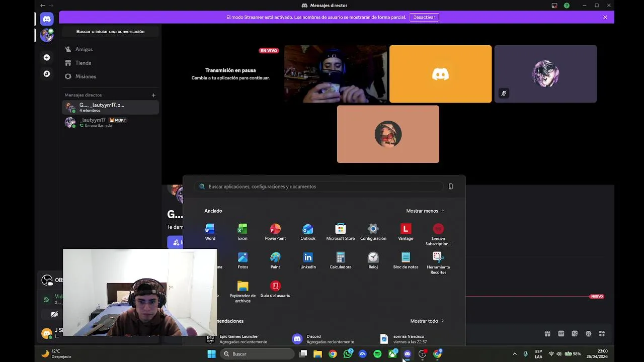Open Calculadora app
This screenshot has width=644, height=362.
pyautogui.click(x=341, y=261)
